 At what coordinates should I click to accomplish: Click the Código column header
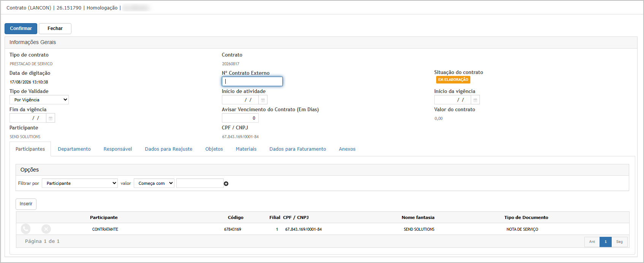pos(236,217)
